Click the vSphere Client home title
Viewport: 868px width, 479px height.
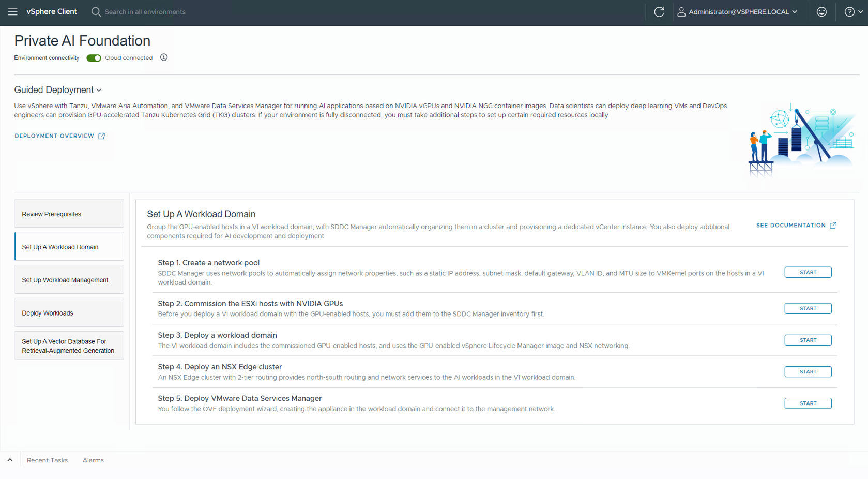click(x=52, y=12)
